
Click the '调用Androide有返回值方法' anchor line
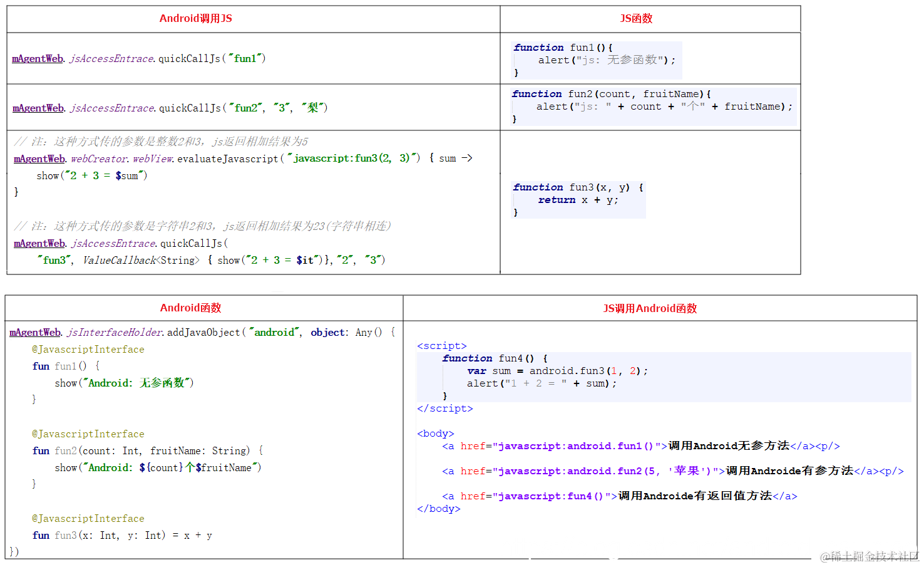point(620,496)
